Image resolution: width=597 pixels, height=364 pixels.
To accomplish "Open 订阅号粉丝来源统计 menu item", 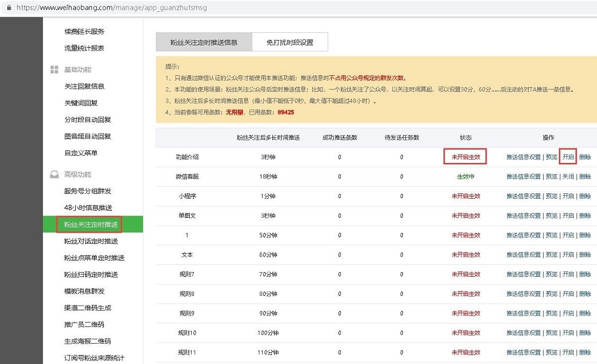I will point(94,358).
